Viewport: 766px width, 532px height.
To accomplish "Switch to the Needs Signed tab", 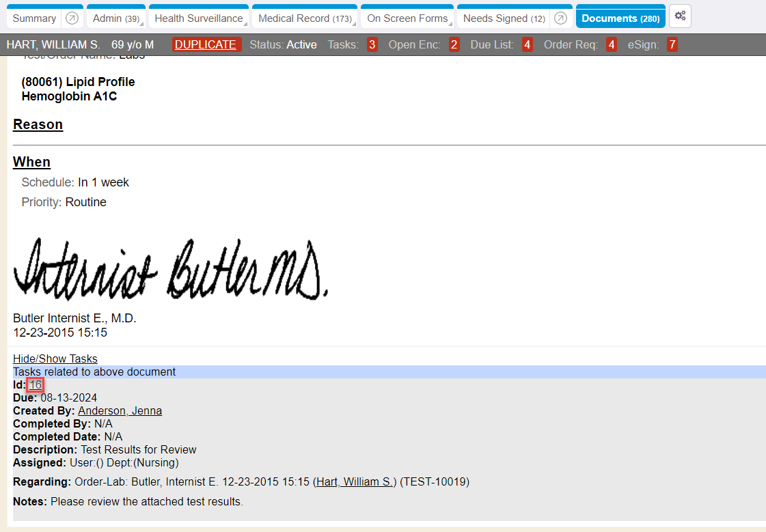I will point(504,18).
